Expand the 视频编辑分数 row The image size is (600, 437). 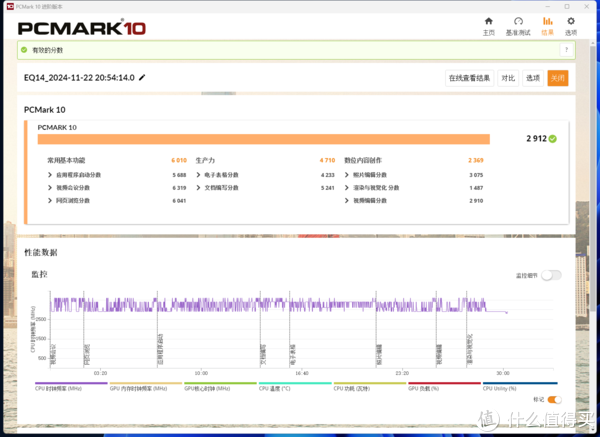point(347,201)
